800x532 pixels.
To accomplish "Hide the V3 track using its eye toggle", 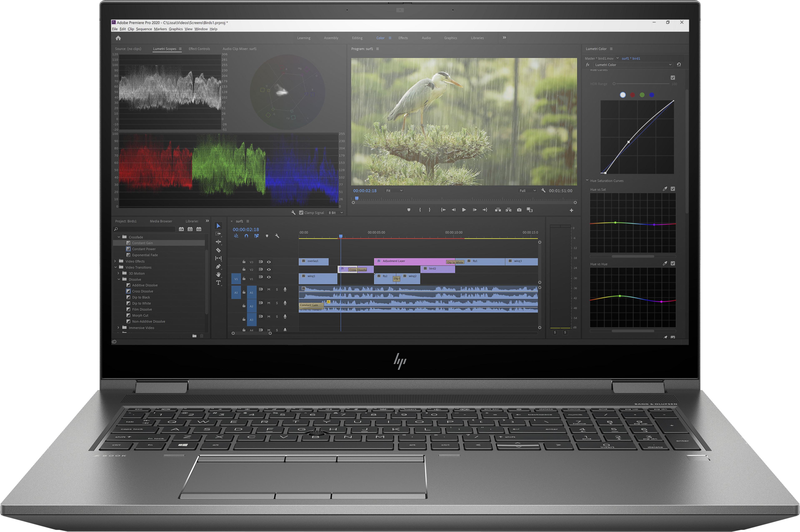I will pos(269,262).
